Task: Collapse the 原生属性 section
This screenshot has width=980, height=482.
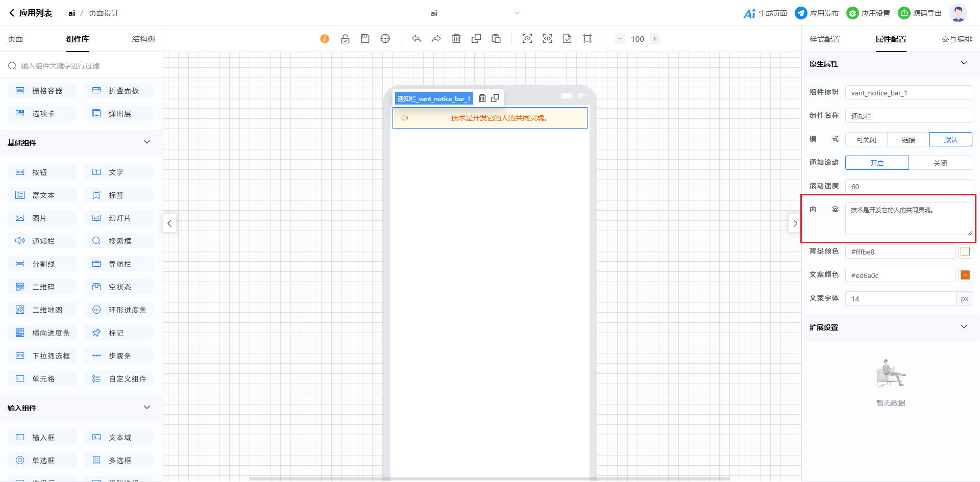Action: pyautogui.click(x=964, y=63)
